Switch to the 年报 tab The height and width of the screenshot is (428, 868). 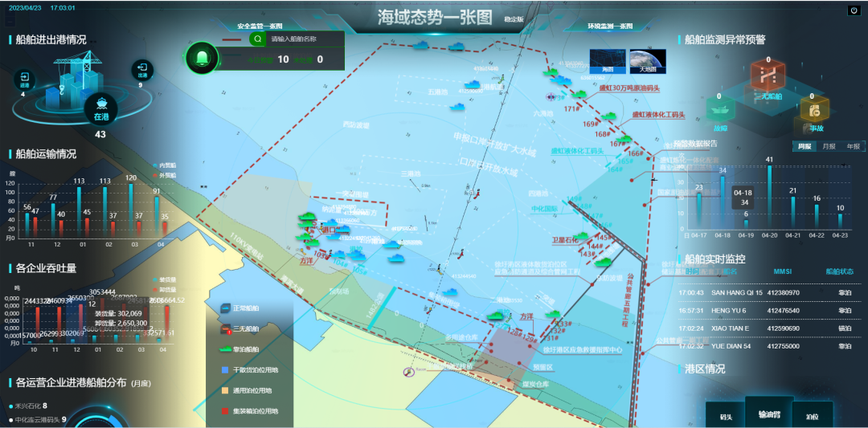point(852,146)
